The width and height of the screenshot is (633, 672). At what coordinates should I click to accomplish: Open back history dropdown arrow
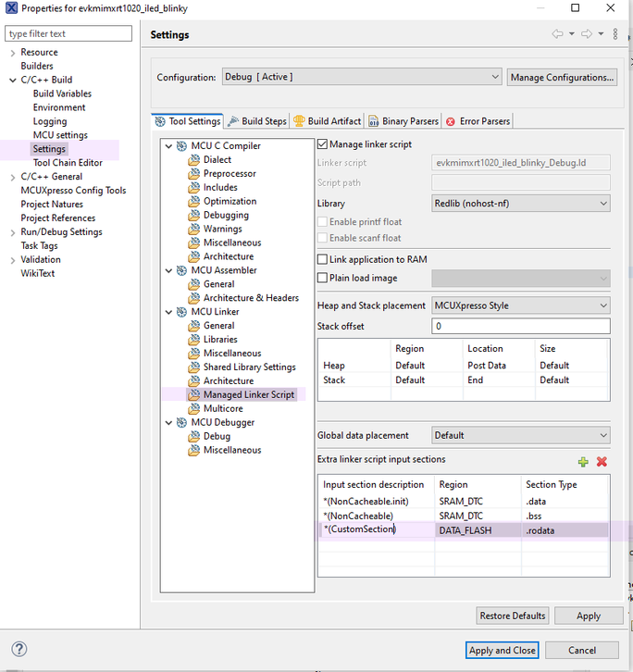[572, 34]
